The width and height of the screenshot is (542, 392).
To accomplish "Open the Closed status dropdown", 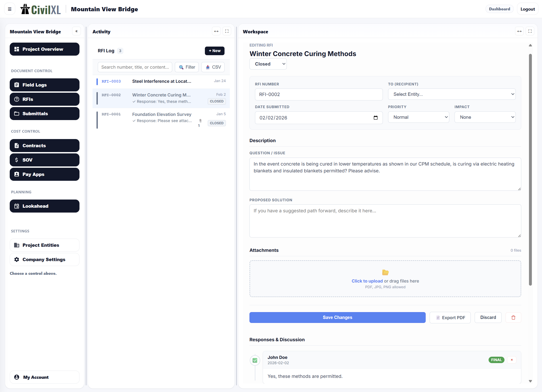I will [x=268, y=64].
